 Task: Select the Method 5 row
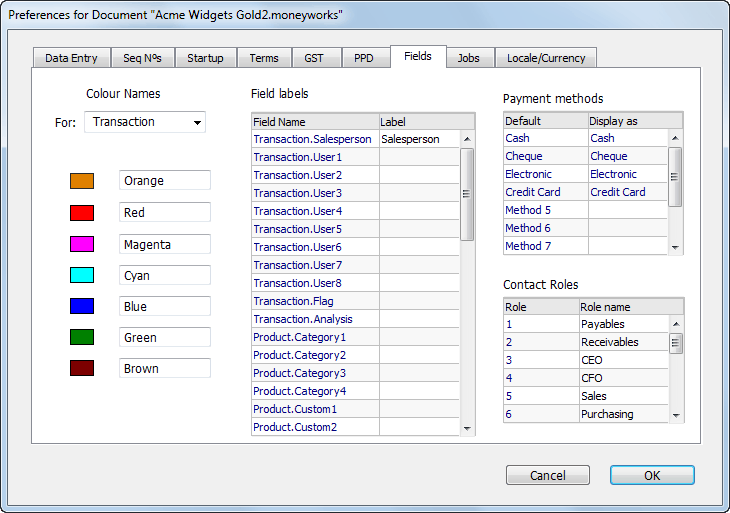point(586,210)
